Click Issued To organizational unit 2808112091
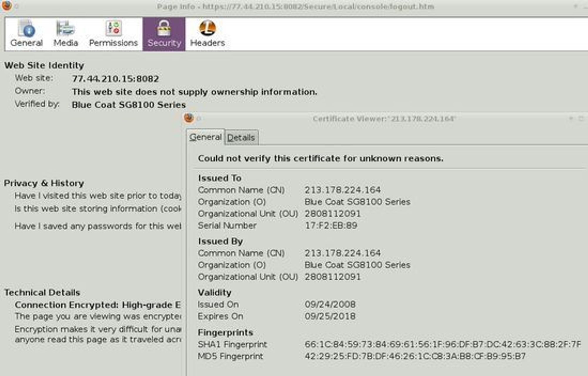The image size is (588, 376). pyautogui.click(x=333, y=214)
